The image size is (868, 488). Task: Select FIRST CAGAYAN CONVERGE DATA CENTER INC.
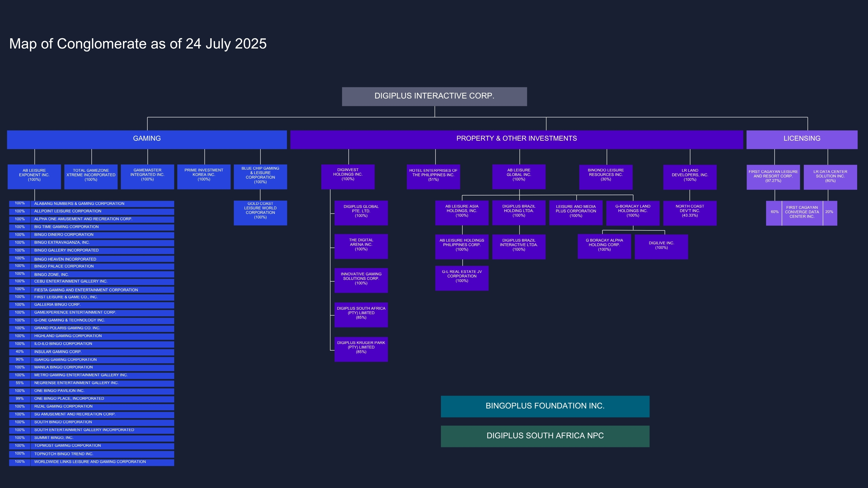point(802,213)
